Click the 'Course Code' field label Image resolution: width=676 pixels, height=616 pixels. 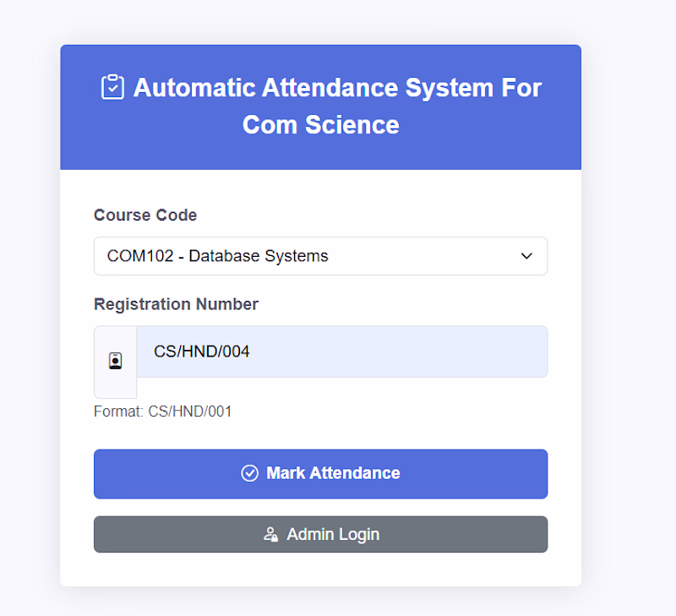(145, 215)
